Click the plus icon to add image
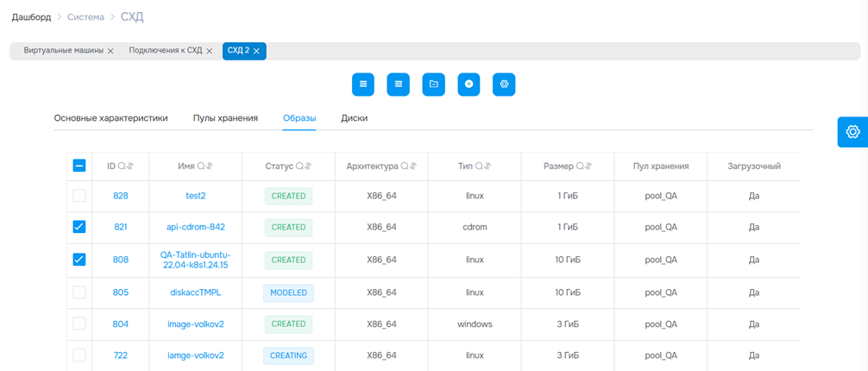Viewport: 868px width, 371px height. click(x=469, y=84)
